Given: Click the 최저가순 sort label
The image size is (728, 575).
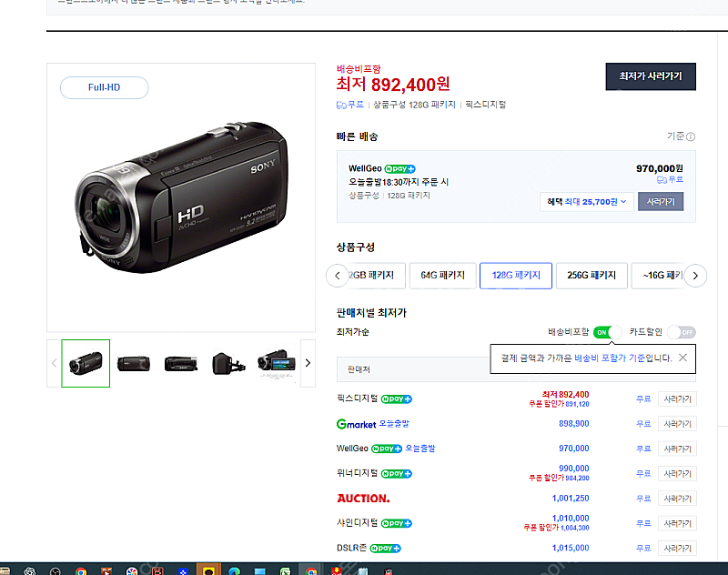Looking at the screenshot, I should tap(353, 332).
